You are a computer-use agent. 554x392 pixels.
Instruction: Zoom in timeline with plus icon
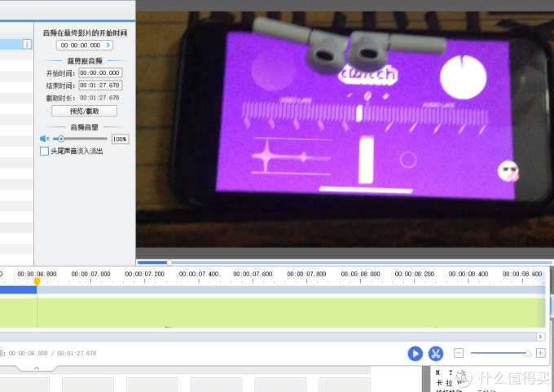pos(541,353)
